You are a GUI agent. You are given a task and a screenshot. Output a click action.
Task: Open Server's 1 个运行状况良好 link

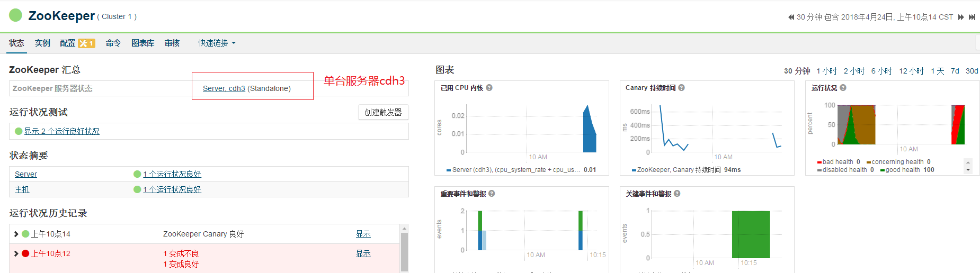coord(172,174)
